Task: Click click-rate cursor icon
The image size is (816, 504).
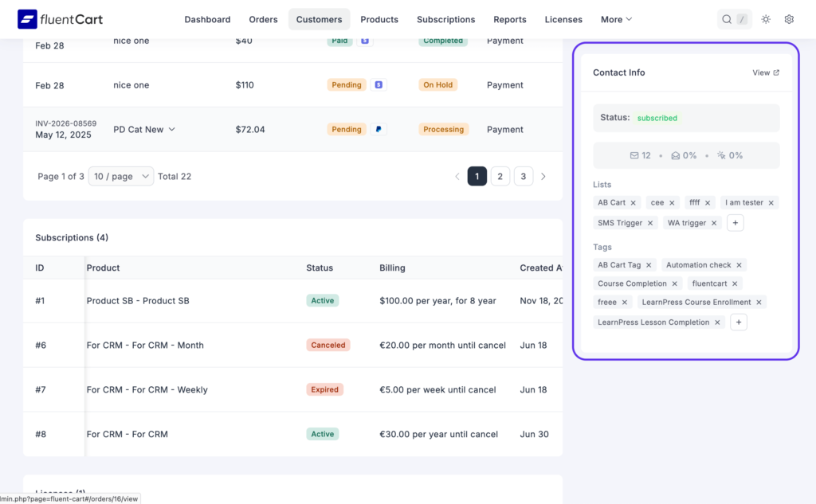Action: pos(720,155)
